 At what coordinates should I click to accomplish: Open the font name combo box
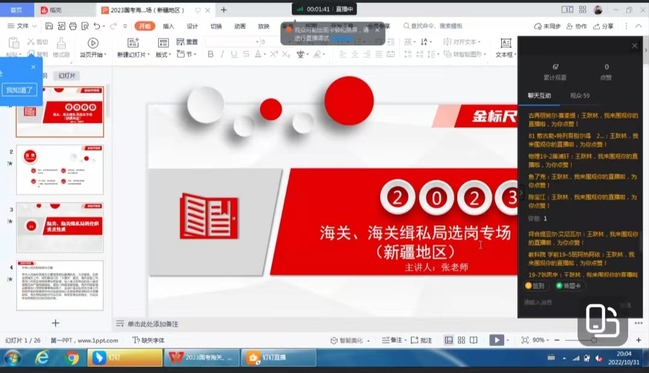(x=232, y=42)
